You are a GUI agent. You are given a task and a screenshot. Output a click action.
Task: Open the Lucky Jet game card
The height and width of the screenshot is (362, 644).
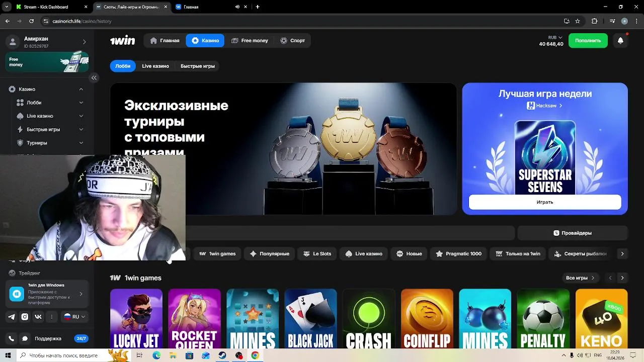tap(136, 319)
